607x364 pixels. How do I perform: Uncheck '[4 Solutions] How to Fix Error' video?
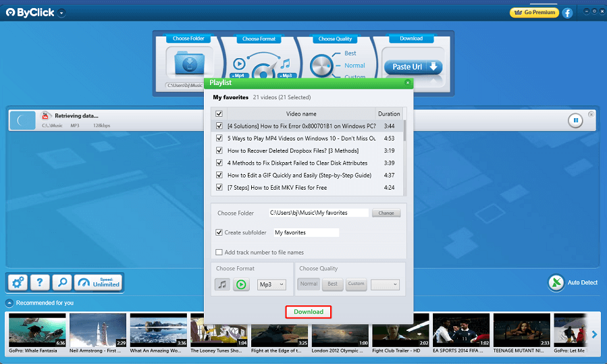point(219,126)
